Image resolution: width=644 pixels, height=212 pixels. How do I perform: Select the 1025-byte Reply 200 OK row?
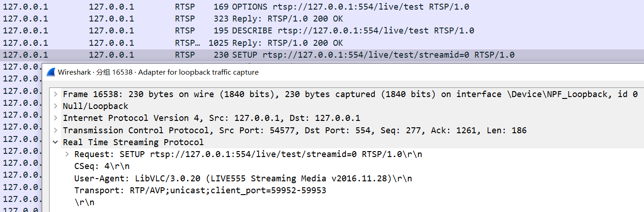click(322, 43)
